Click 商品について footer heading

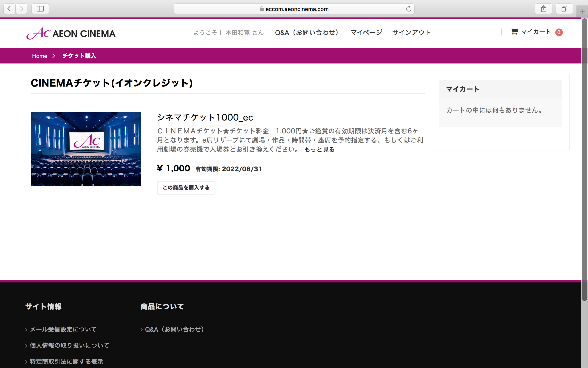[162, 306]
